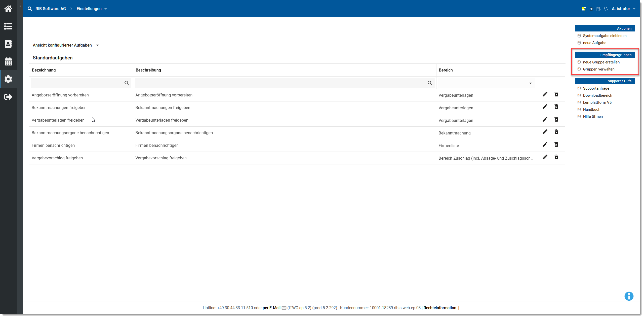Click the logout arrow sidebar icon
644x318 pixels.
click(x=8, y=97)
